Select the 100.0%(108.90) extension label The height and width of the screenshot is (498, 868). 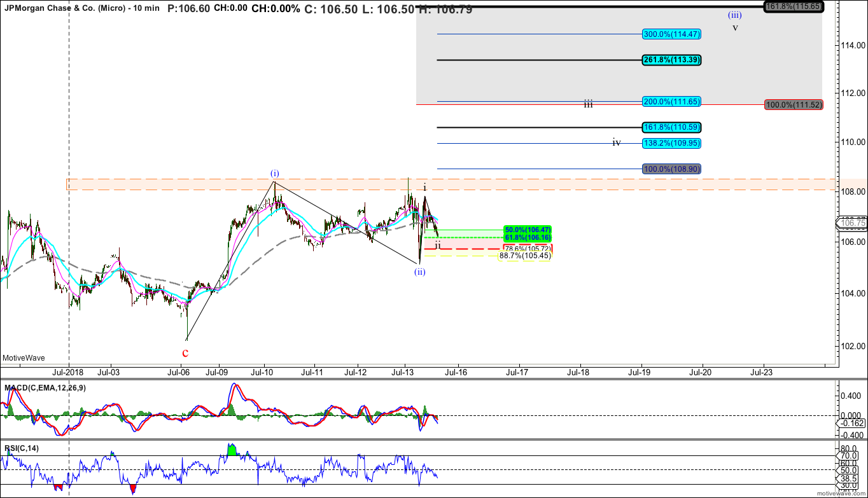click(671, 169)
